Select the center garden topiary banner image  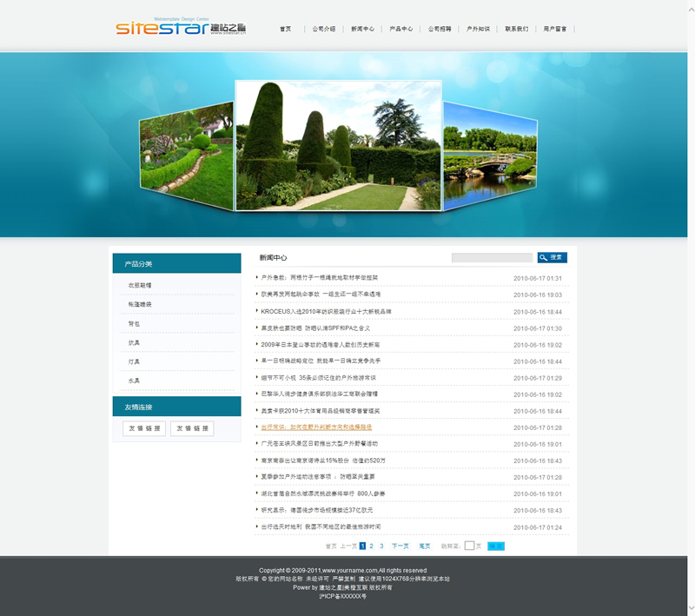pyautogui.click(x=338, y=145)
